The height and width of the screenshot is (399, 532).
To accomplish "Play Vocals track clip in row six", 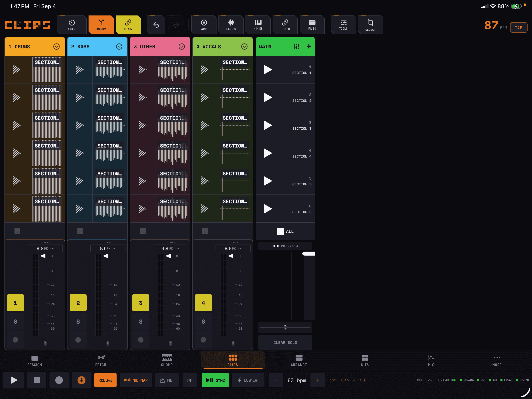I will point(205,209).
